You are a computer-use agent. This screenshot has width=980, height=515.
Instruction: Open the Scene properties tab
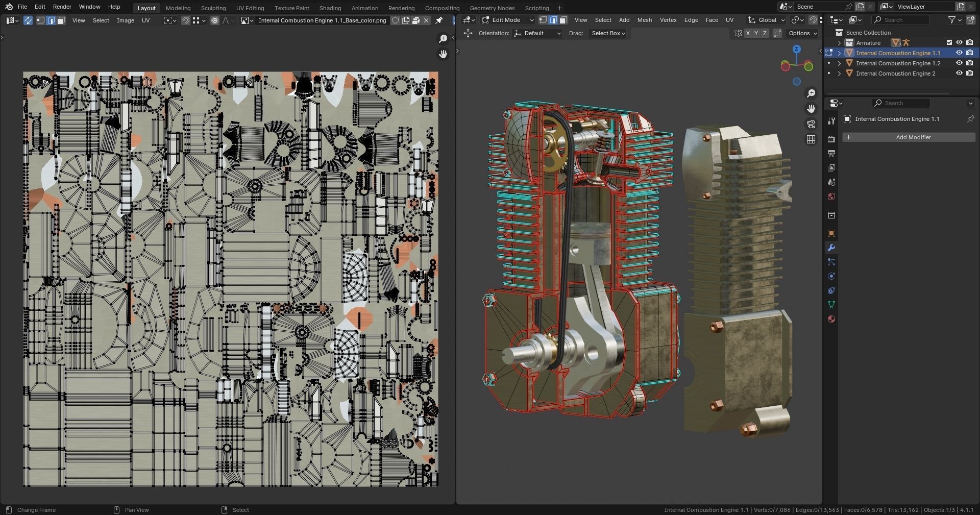coord(831,182)
